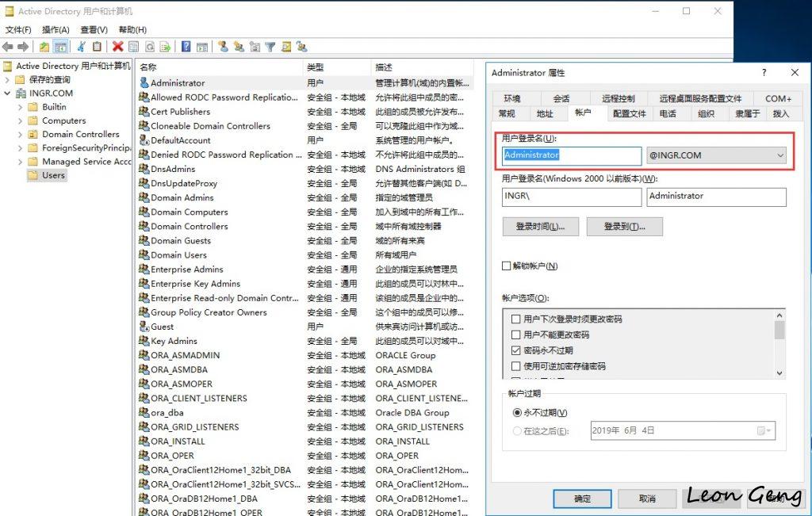Check 用户不能更改密码 option
This screenshot has width=812, height=516.
(x=515, y=334)
